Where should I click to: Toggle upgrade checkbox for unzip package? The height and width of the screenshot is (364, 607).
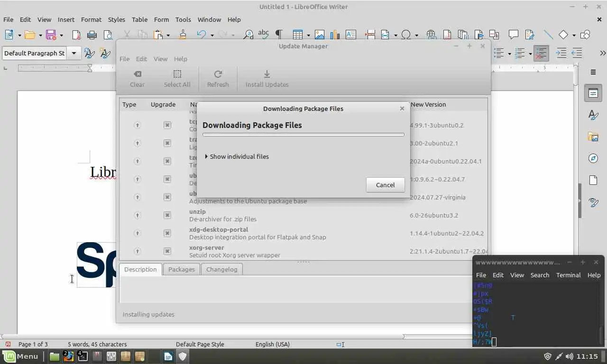[167, 215]
